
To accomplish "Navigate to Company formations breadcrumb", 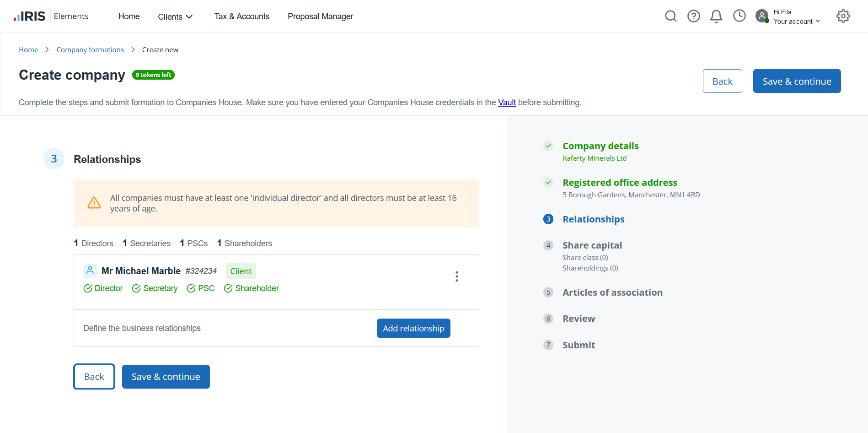I will click(90, 50).
